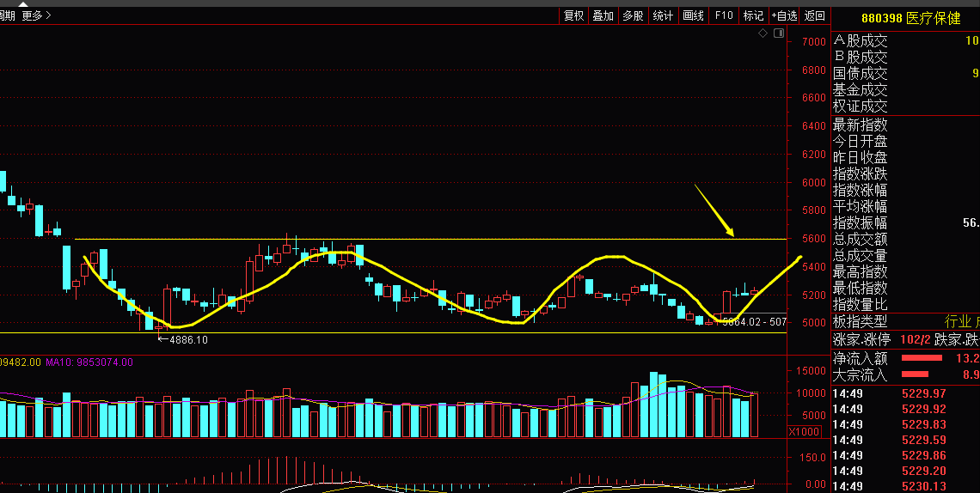Click the diamond marker icon above the chart
The width and height of the screenshot is (980, 493).
click(763, 33)
